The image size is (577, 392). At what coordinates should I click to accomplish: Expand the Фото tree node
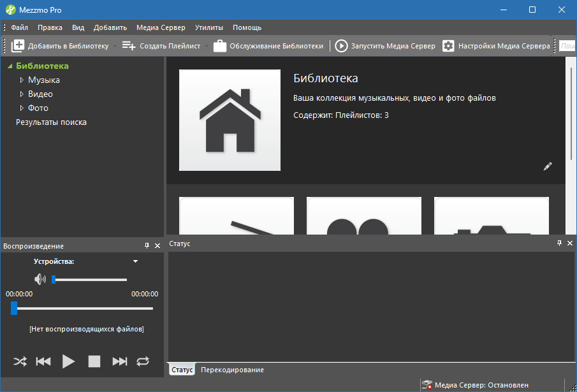tap(22, 108)
